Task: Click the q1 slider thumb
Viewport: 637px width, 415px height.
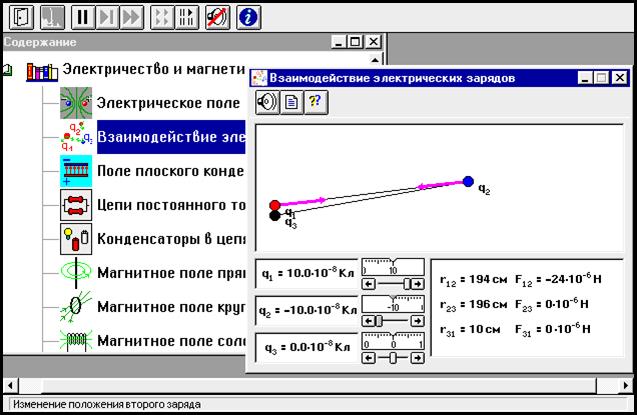Action: pos(407,284)
